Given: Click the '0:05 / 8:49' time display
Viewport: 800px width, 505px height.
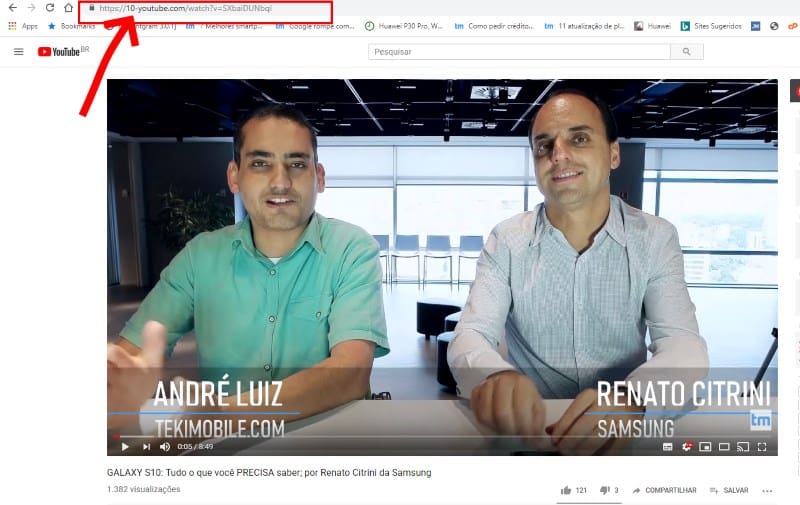Looking at the screenshot, I should tap(195, 447).
